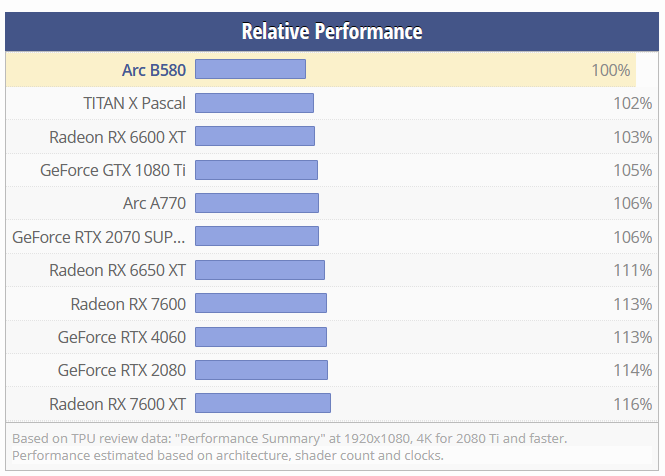This screenshot has width=665, height=476.
Task: Click the GeForce RTX 4060 bar
Action: (x=261, y=337)
